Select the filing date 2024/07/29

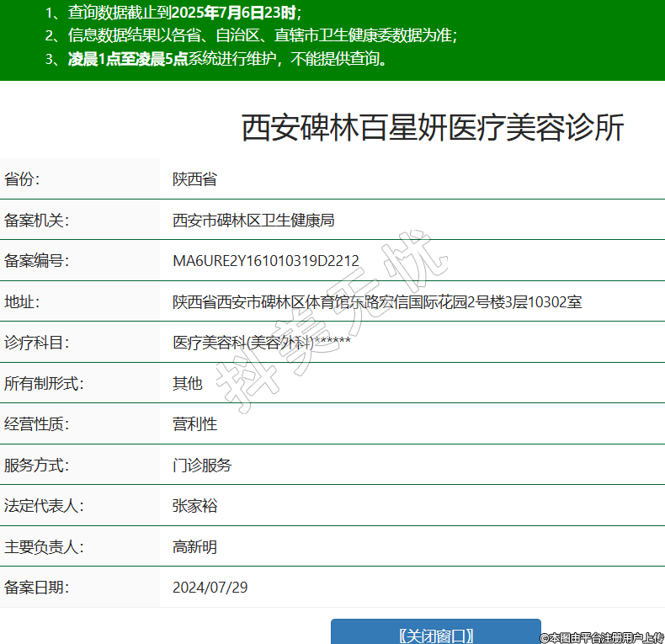pos(210,587)
